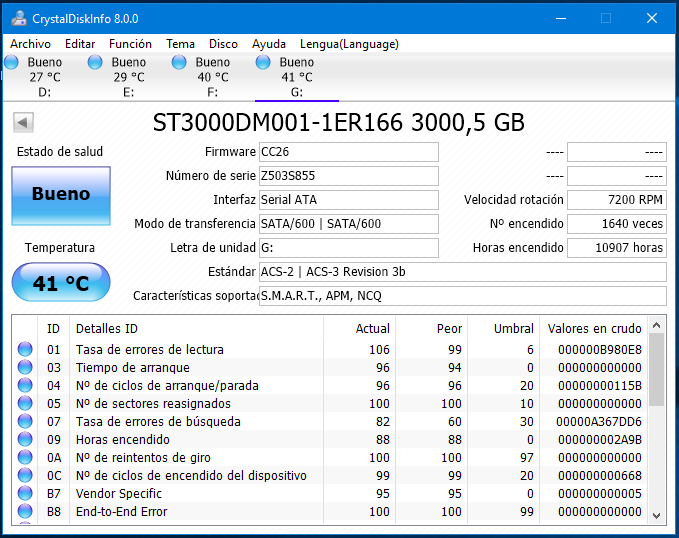The image size is (679, 538).
Task: Click status orb for attribute 07 row
Action: [25, 421]
